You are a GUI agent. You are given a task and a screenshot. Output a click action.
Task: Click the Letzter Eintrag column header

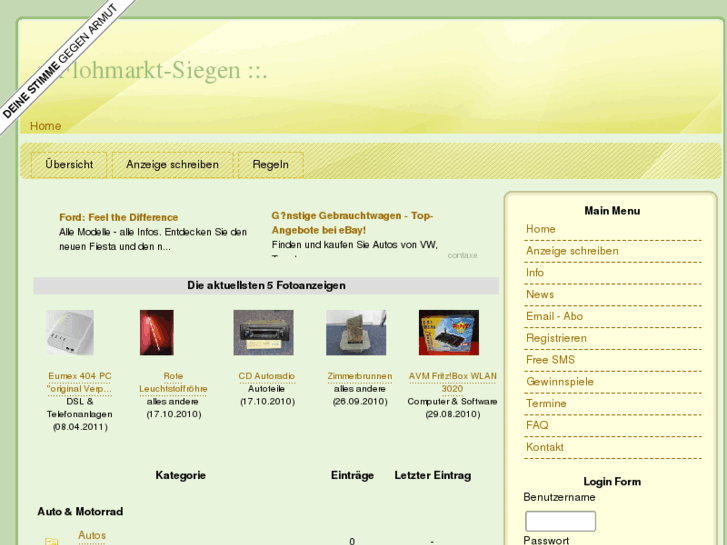click(x=433, y=475)
